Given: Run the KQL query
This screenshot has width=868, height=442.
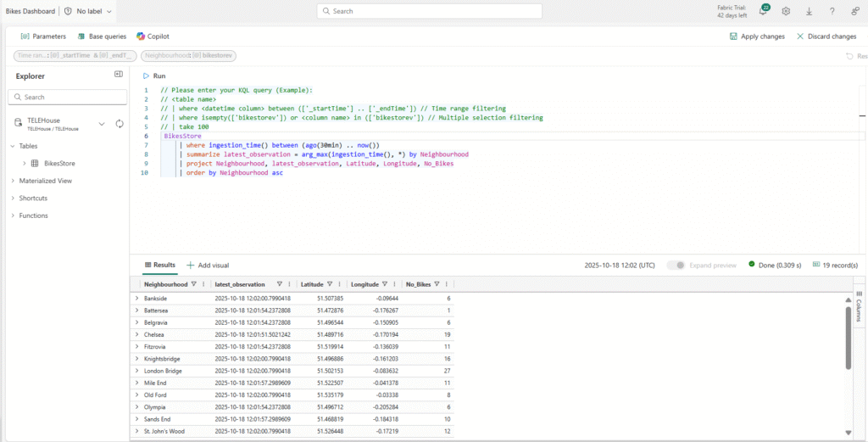Looking at the screenshot, I should [153, 76].
